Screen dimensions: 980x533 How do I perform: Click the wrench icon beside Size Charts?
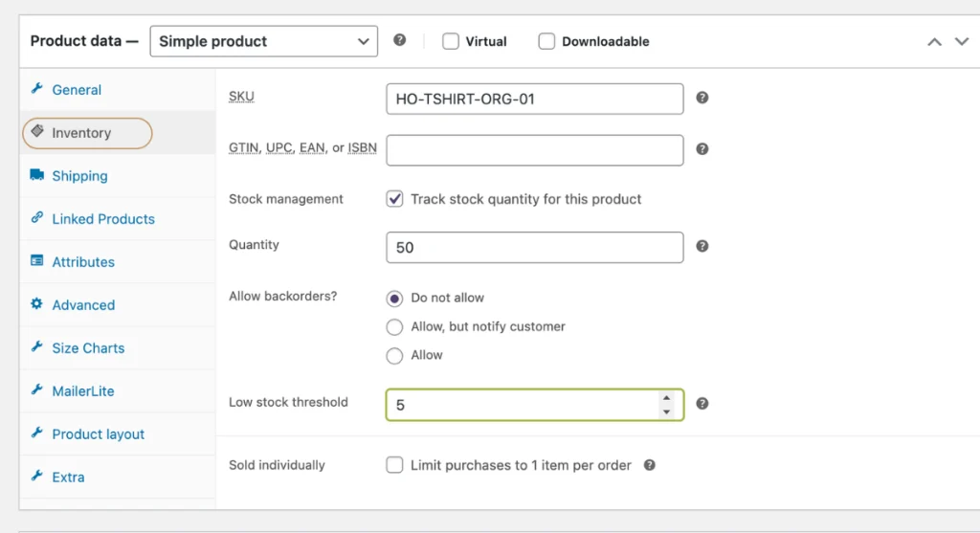point(37,346)
